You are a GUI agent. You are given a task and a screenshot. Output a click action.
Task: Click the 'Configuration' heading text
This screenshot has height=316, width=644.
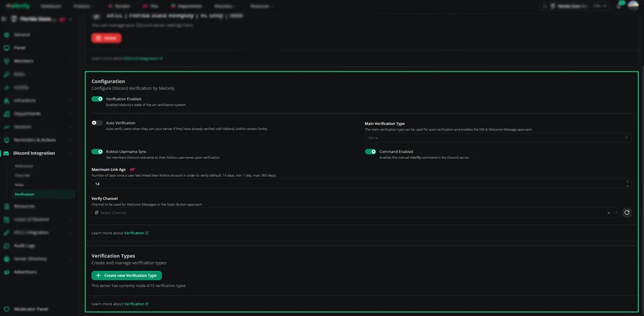pyautogui.click(x=108, y=81)
